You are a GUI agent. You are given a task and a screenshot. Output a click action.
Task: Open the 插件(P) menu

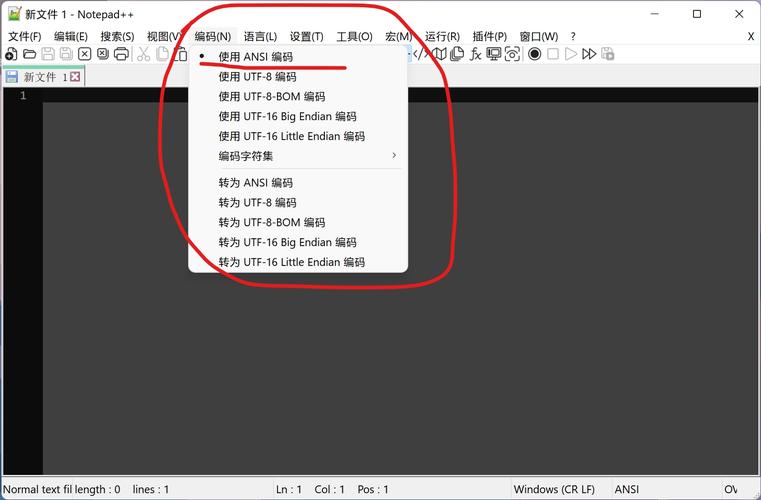490,36
